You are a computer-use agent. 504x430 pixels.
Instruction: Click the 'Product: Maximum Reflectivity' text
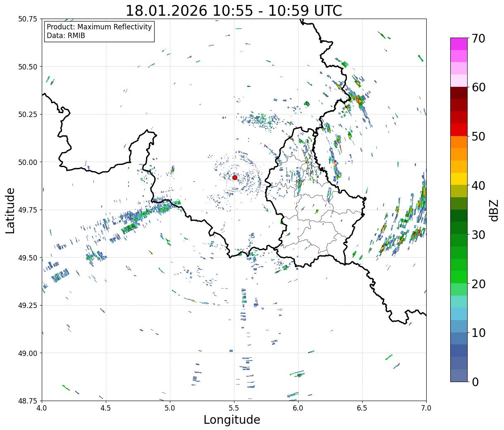(x=99, y=27)
